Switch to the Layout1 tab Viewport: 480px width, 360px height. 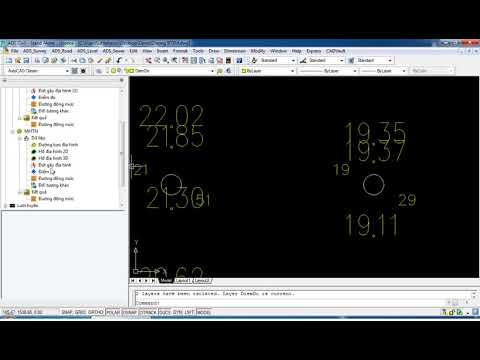(x=183, y=281)
